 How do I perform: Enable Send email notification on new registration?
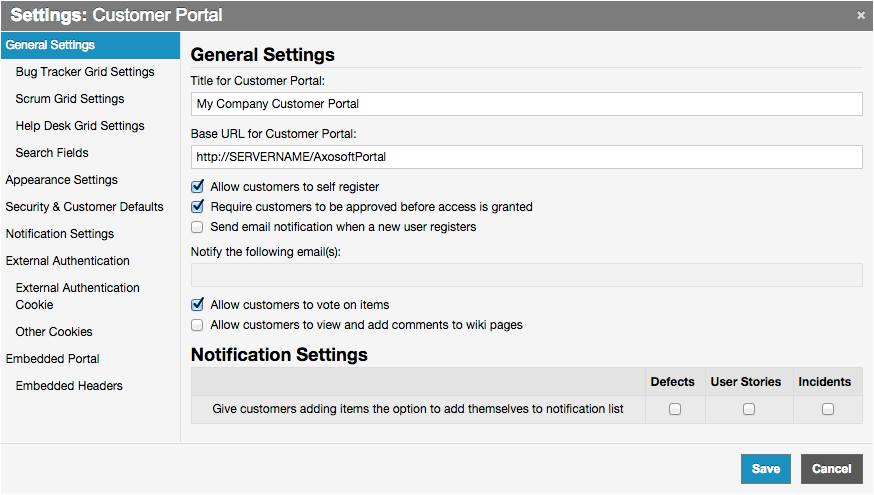click(x=198, y=227)
